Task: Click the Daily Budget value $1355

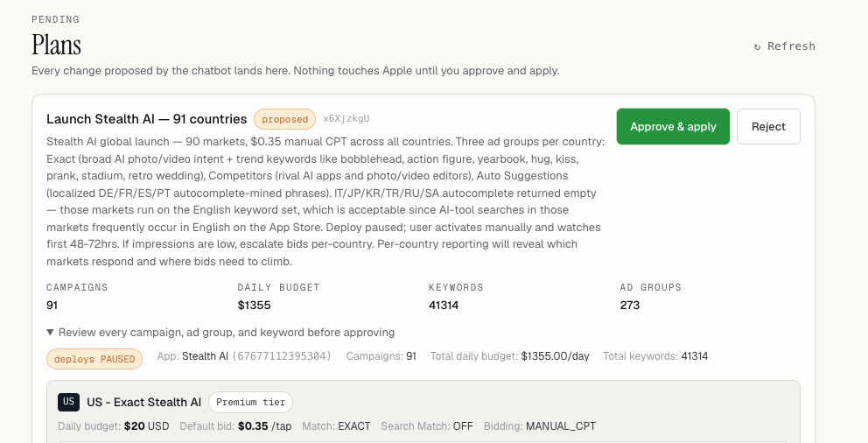Action: (x=254, y=306)
